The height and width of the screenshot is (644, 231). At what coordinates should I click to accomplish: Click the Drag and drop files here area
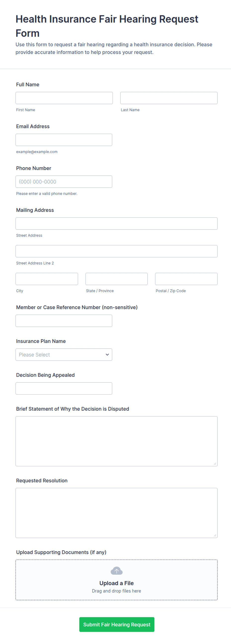pos(116,591)
